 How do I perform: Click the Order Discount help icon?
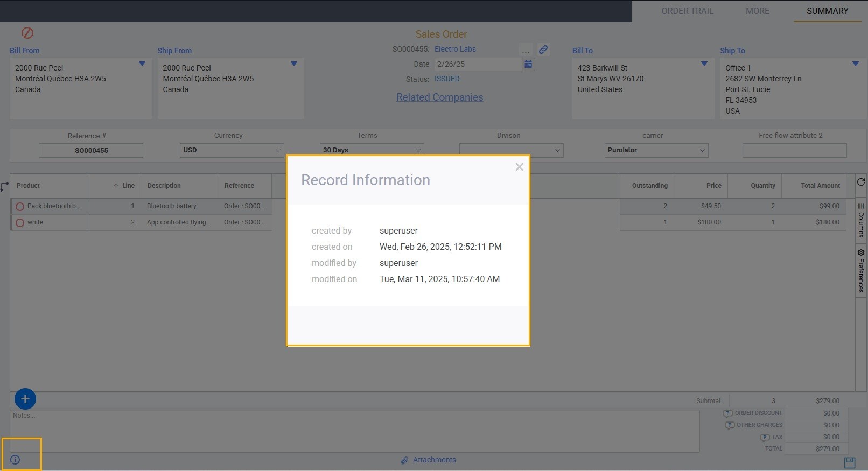click(727, 413)
